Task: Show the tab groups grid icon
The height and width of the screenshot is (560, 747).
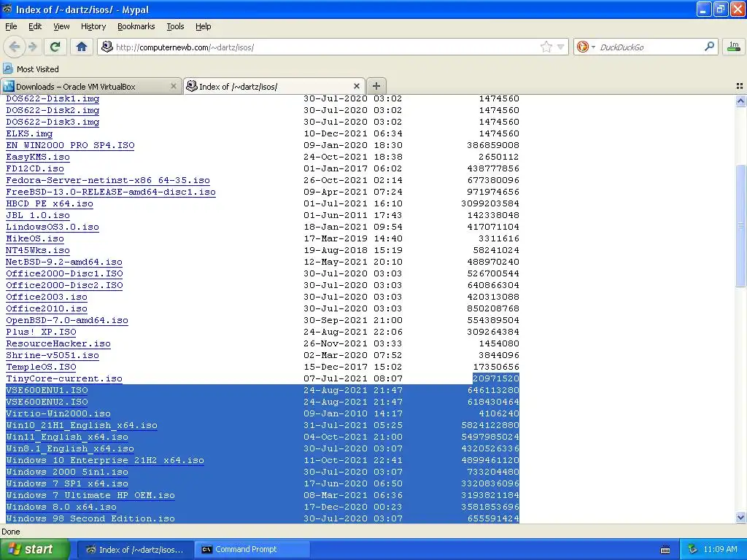Action: coord(740,86)
